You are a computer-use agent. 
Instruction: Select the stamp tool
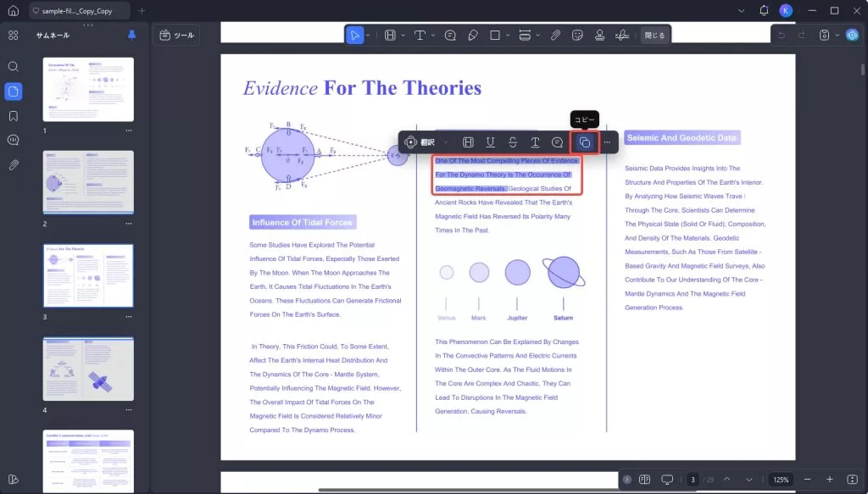[599, 36]
